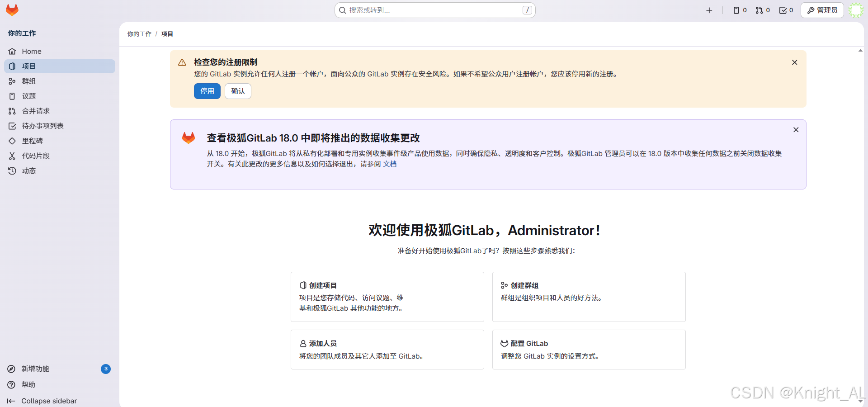Image resolution: width=868 pixels, height=407 pixels.
Task: Open the 创建项目 card
Action: click(387, 297)
